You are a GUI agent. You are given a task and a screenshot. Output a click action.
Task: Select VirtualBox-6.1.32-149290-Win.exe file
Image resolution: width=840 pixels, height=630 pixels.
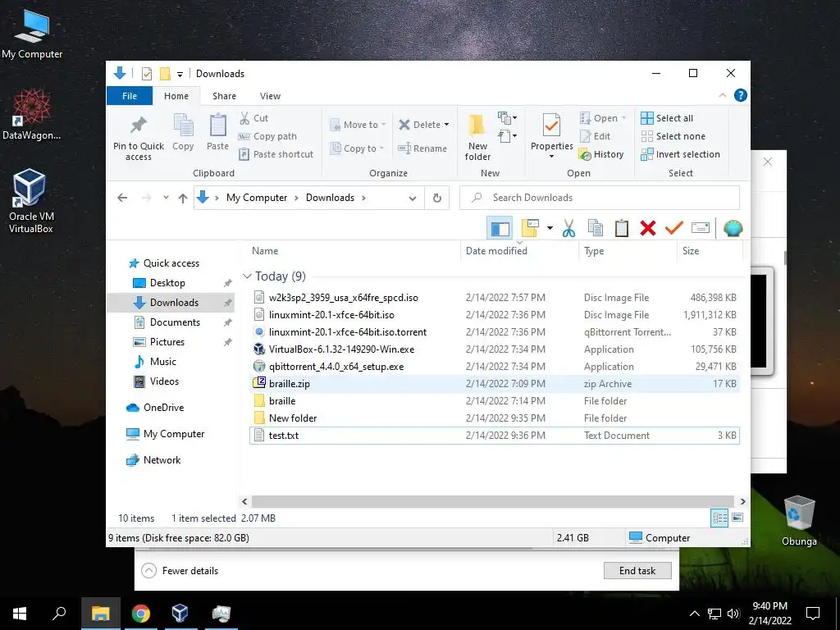point(494,349)
